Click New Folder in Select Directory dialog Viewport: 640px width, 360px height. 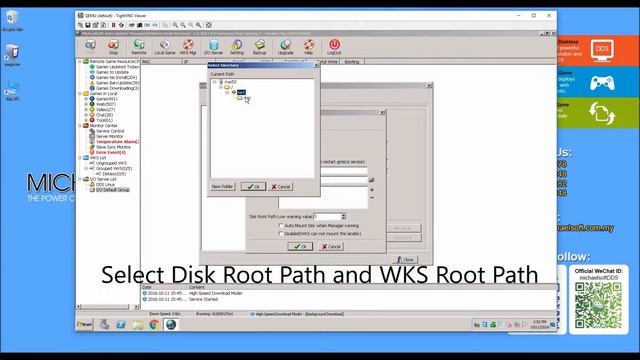tap(222, 187)
